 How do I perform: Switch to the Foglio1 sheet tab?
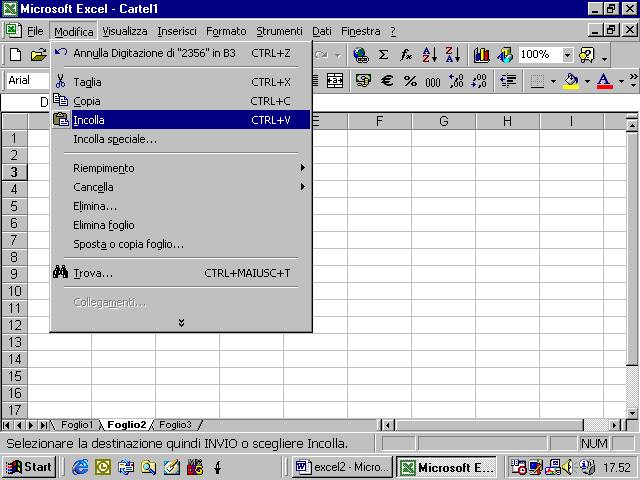click(x=77, y=425)
